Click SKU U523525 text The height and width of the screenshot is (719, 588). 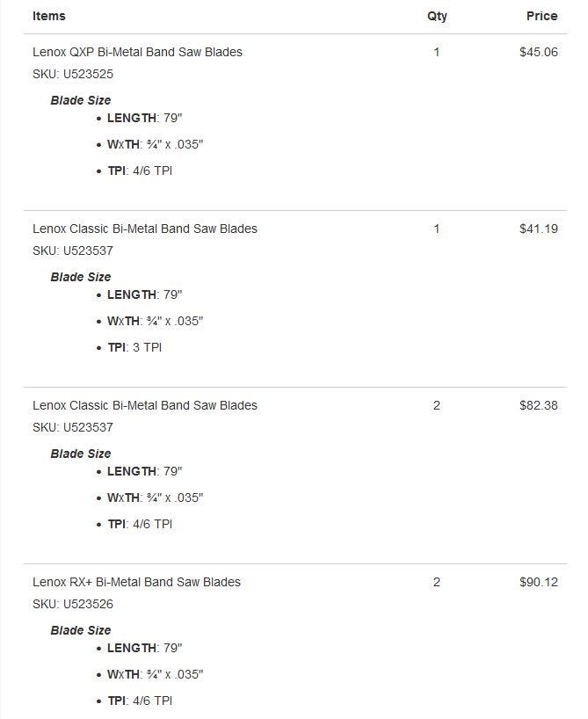(x=72, y=74)
